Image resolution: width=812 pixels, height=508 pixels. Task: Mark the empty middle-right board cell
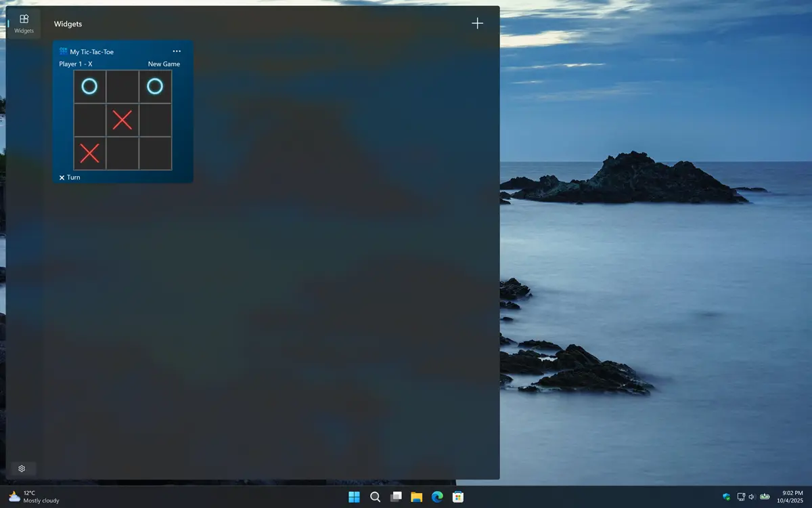pyautogui.click(x=156, y=120)
